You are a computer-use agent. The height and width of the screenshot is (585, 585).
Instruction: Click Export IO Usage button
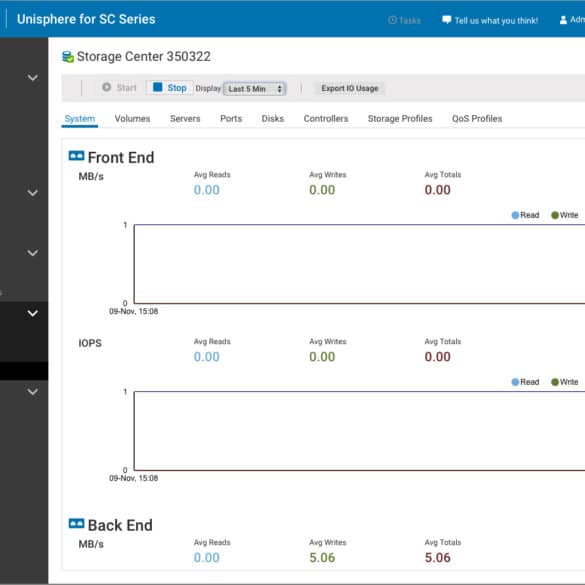[350, 88]
